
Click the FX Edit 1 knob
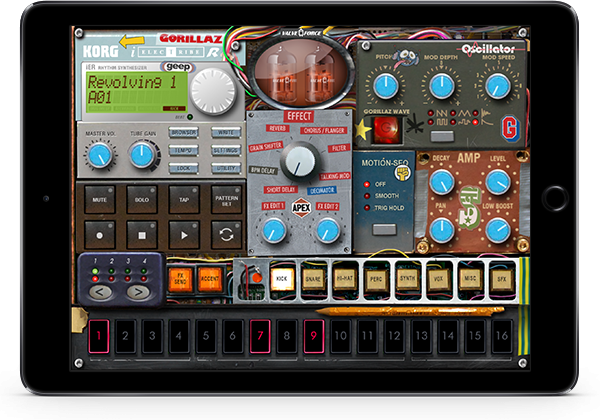(x=274, y=231)
